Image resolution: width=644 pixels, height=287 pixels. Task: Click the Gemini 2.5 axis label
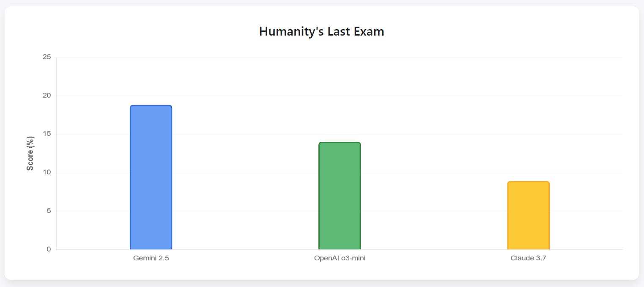tap(151, 258)
